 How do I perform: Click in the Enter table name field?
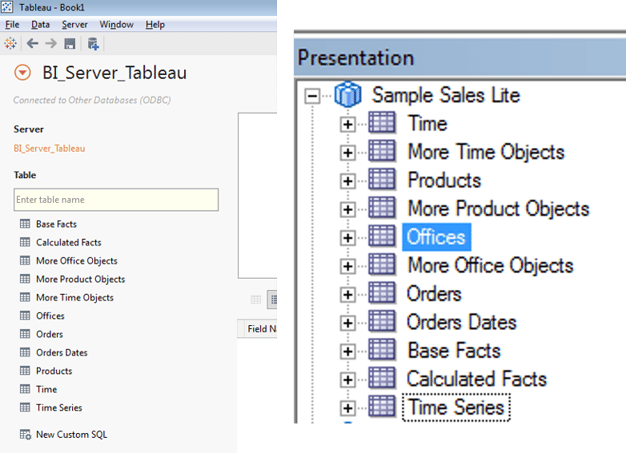pyautogui.click(x=116, y=201)
